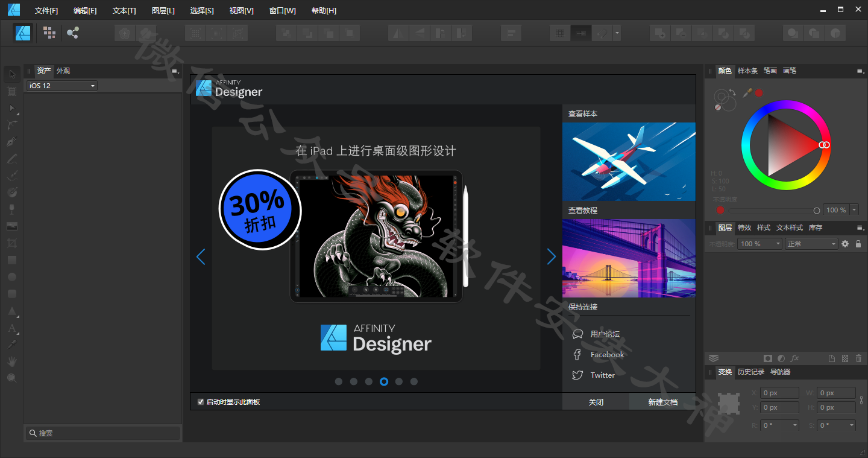Click the 关闭 button on welcome panel
The width and height of the screenshot is (868, 458).
[x=596, y=402]
